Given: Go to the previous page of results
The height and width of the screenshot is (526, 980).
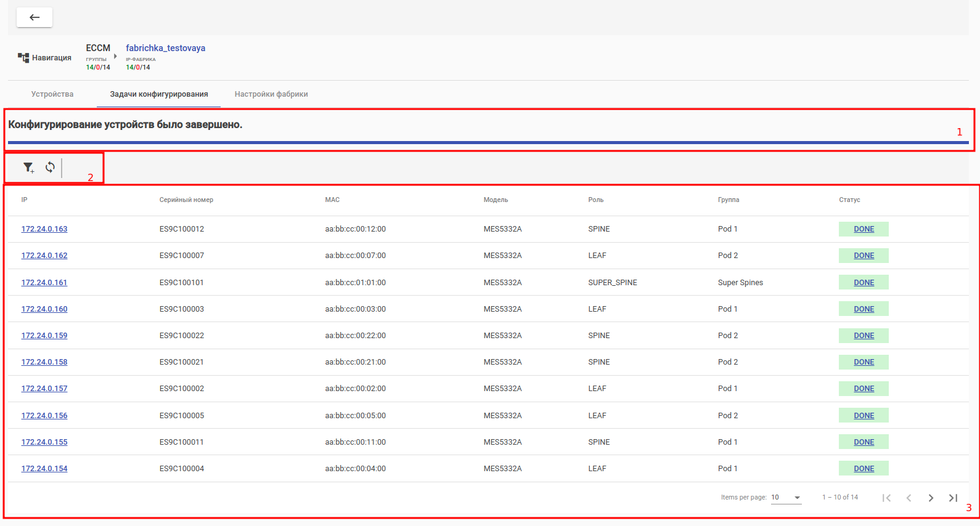Looking at the screenshot, I should [909, 498].
